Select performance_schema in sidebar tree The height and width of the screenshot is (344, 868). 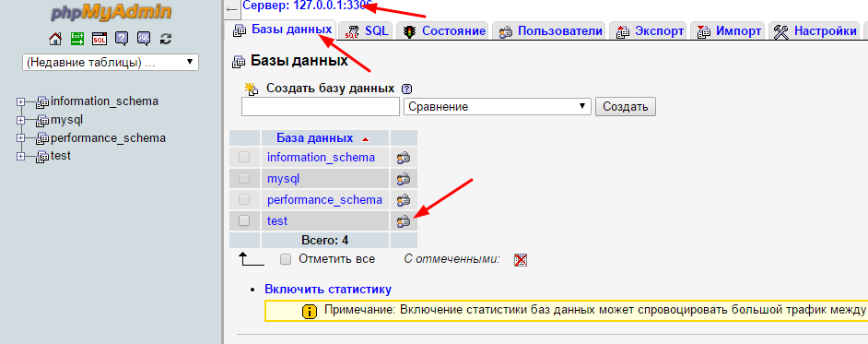(x=109, y=138)
